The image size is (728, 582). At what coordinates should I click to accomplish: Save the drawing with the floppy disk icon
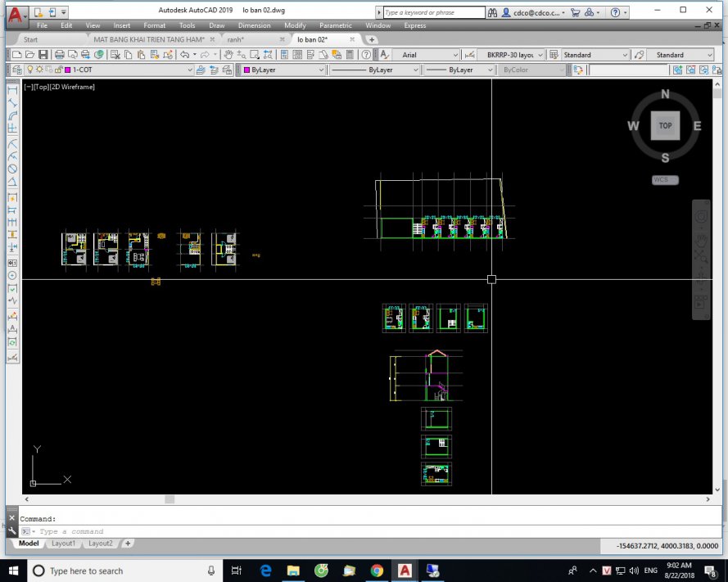43,55
